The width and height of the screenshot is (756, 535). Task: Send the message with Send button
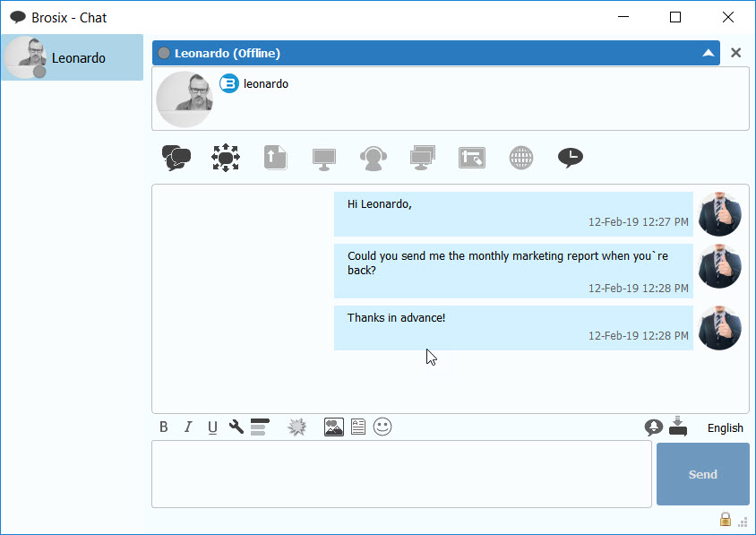[x=702, y=474]
